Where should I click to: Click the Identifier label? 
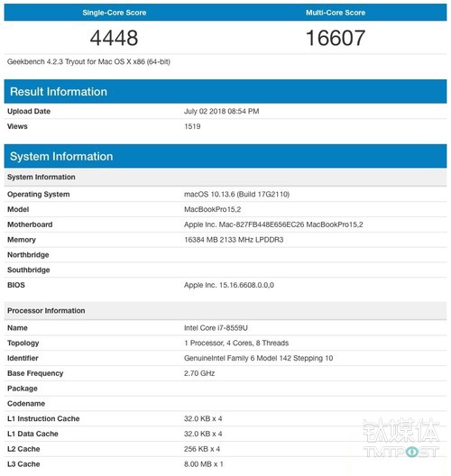[23, 358]
